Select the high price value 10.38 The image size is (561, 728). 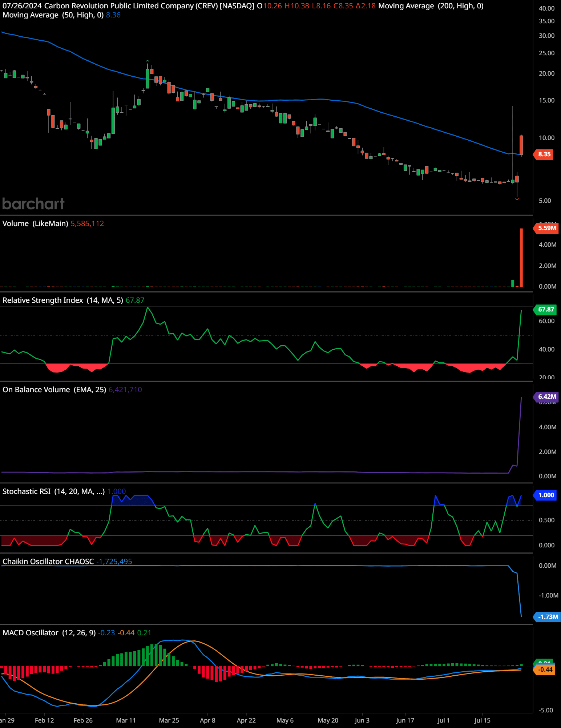pyautogui.click(x=299, y=6)
